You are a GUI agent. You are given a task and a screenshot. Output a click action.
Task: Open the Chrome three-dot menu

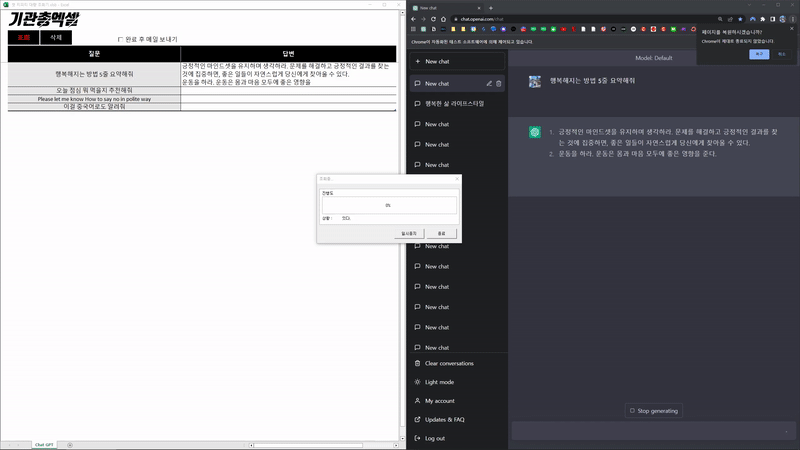pyautogui.click(x=792, y=19)
